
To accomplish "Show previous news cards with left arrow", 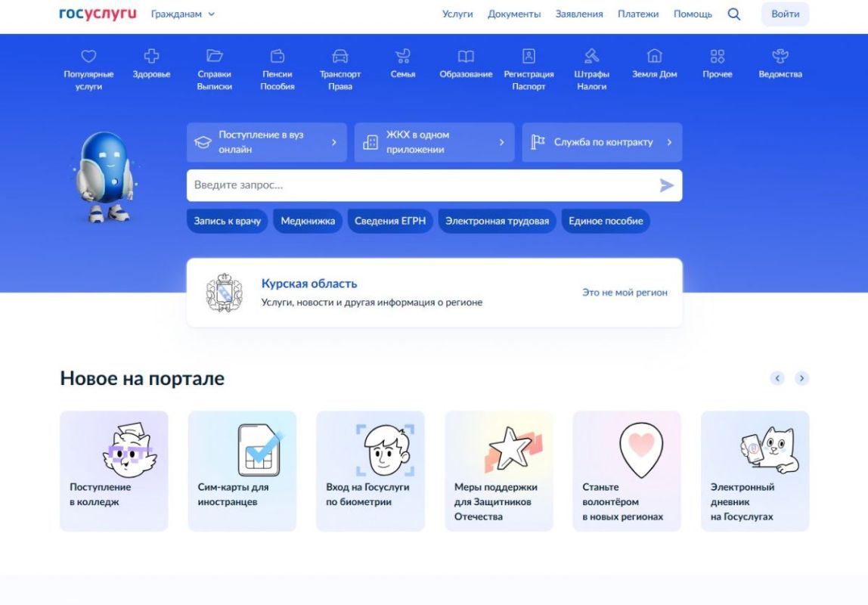I will [777, 378].
